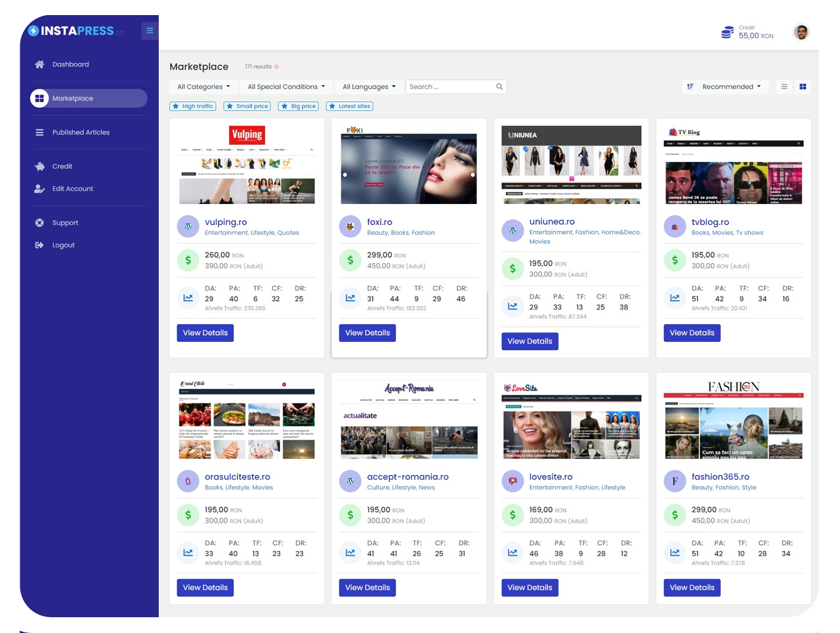
Task: Switch to list view layout
Action: [x=784, y=87]
